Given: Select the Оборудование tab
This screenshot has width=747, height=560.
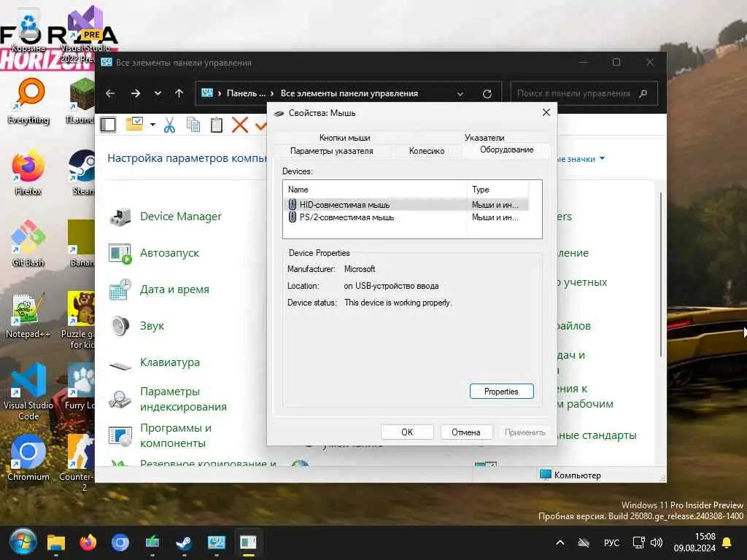Looking at the screenshot, I should pyautogui.click(x=506, y=149).
